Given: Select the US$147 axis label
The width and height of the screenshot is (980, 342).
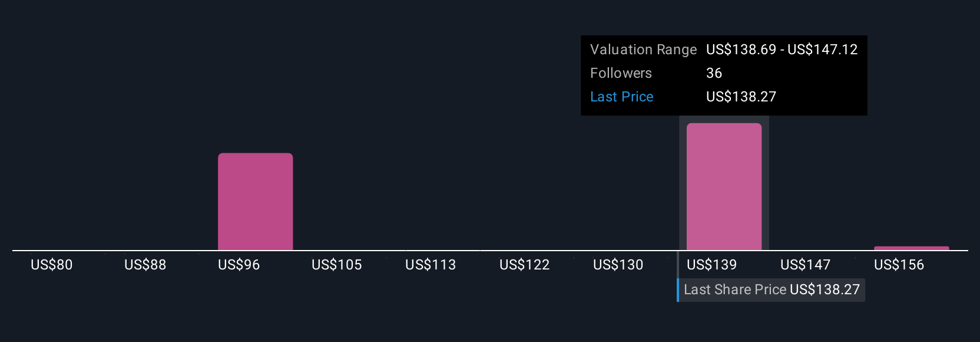Looking at the screenshot, I should [805, 265].
